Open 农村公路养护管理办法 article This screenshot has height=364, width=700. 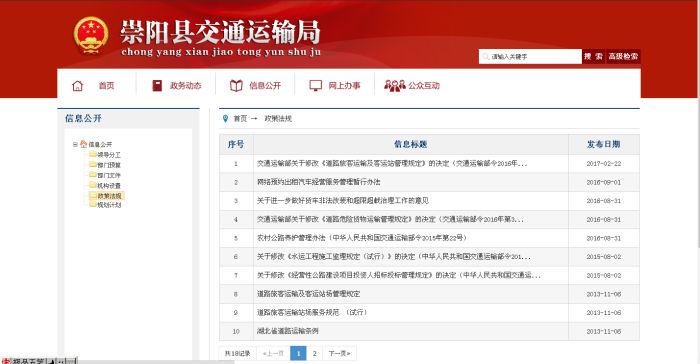tap(362, 238)
